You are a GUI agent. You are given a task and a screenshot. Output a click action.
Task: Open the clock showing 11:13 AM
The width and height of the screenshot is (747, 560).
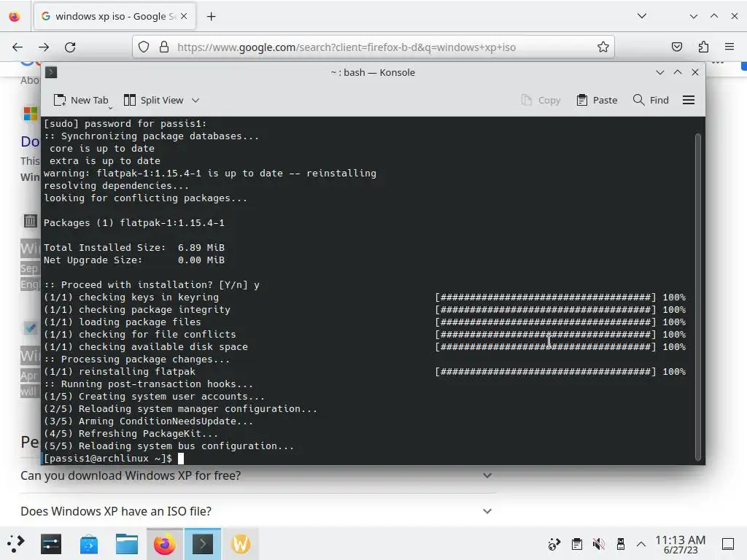[x=681, y=544]
